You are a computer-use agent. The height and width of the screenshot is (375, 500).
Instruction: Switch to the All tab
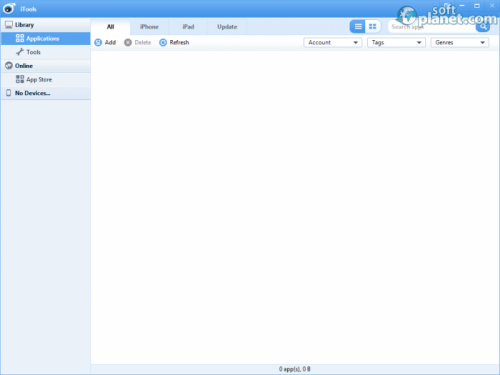[110, 27]
